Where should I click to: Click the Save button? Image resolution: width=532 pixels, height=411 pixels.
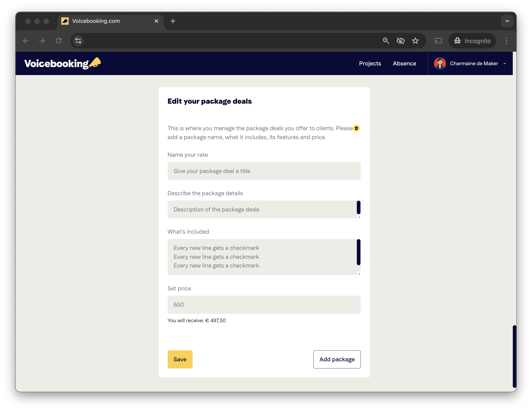(180, 359)
